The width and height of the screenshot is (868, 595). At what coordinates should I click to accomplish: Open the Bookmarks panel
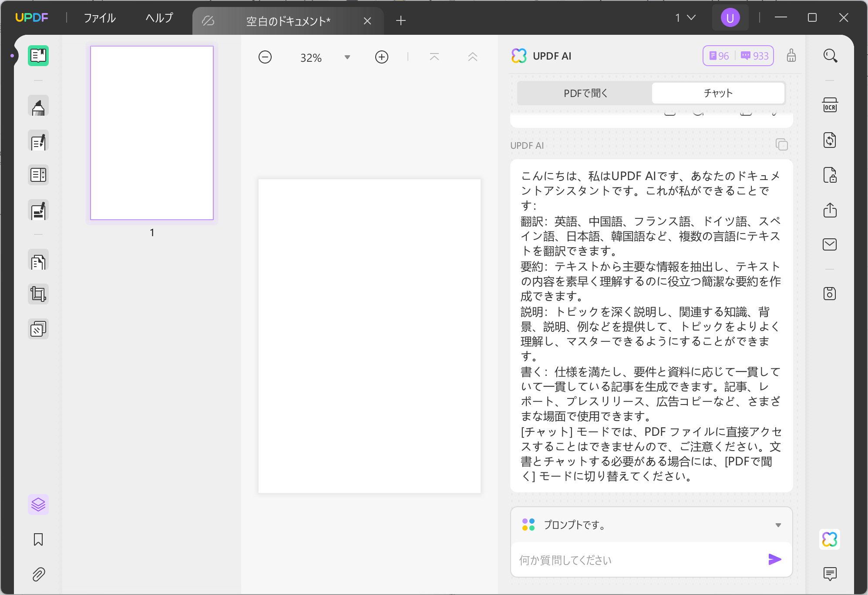point(38,539)
